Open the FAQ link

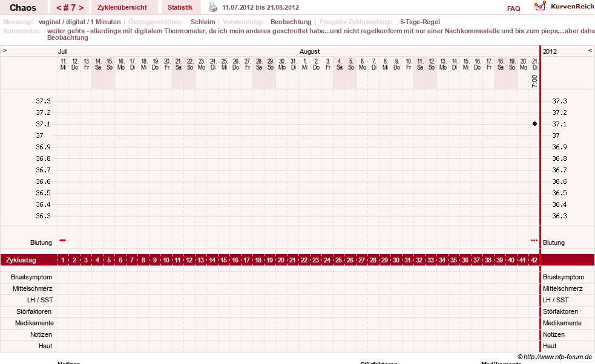[513, 8]
